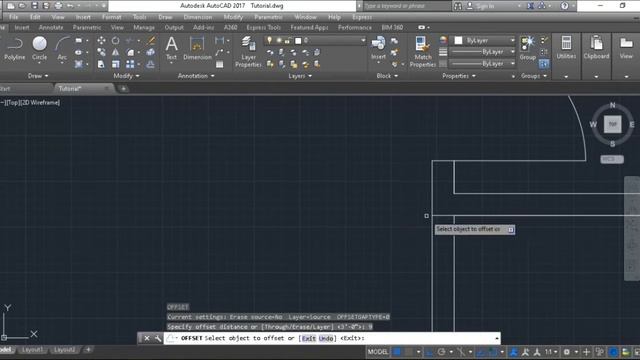640x360 pixels.
Task: Select the Erase tool in Modify panel
Action: (x=151, y=40)
